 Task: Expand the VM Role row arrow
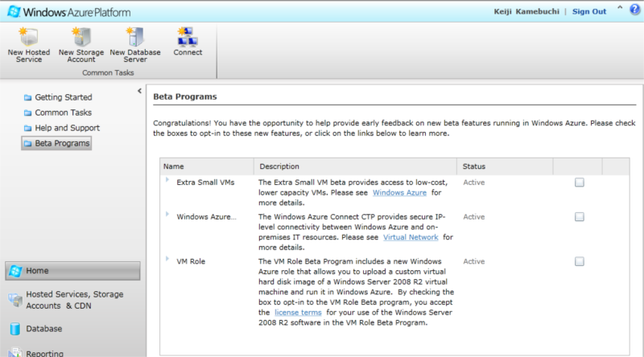[167, 259]
